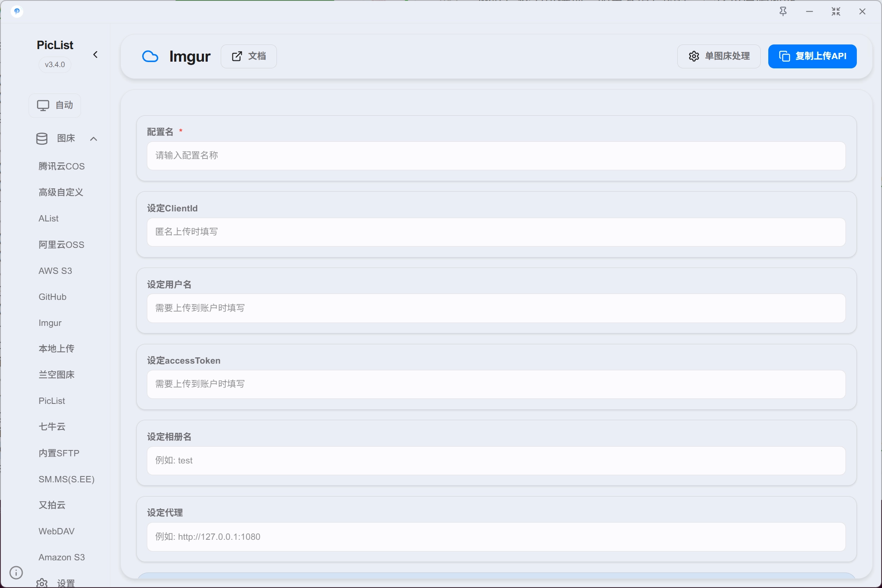This screenshot has height=588, width=882.
Task: Focus the 设定accessToken input field
Action: pos(496,384)
